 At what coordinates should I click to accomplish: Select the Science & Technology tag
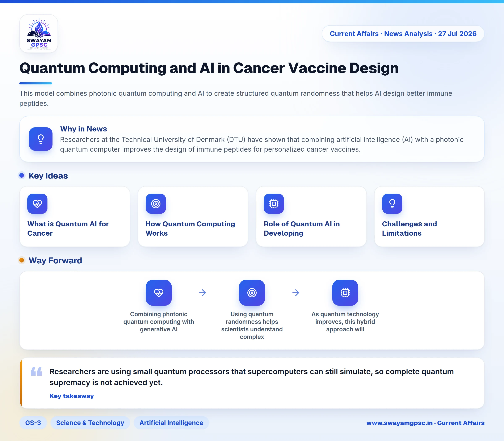90,423
